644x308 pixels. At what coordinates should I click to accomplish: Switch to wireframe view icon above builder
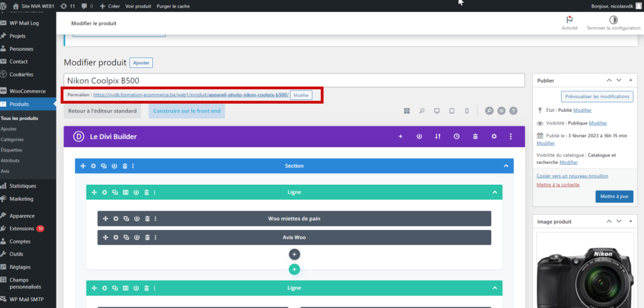pos(407,111)
